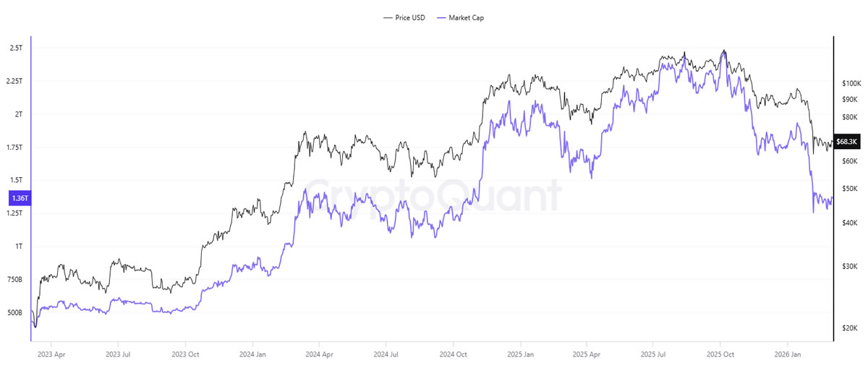This screenshot has height=366, width=868.
Task: Click the 500B label on the left axis
Action: pos(14,312)
